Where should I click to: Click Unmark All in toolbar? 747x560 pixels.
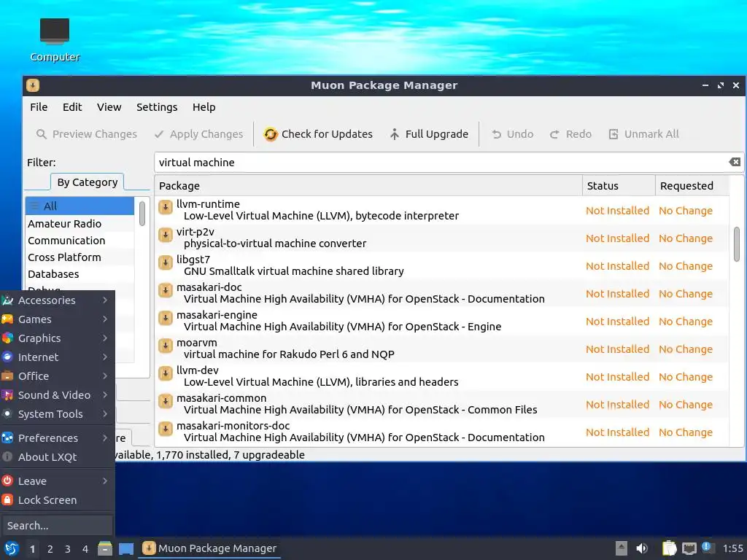pyautogui.click(x=643, y=134)
